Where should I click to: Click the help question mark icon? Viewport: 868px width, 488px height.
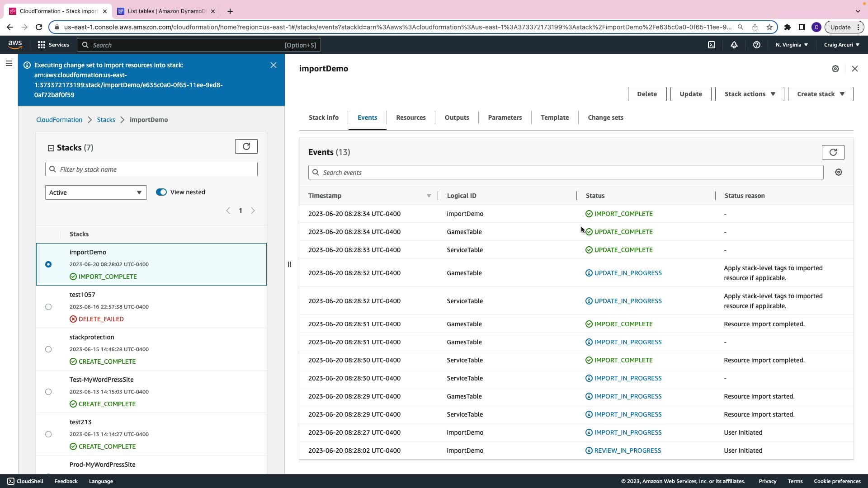(x=756, y=45)
